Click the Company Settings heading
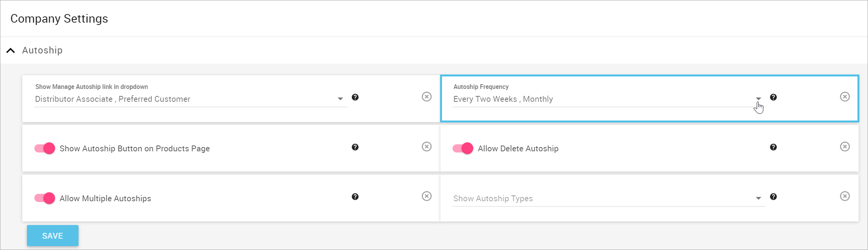868x250 pixels. coord(59,18)
